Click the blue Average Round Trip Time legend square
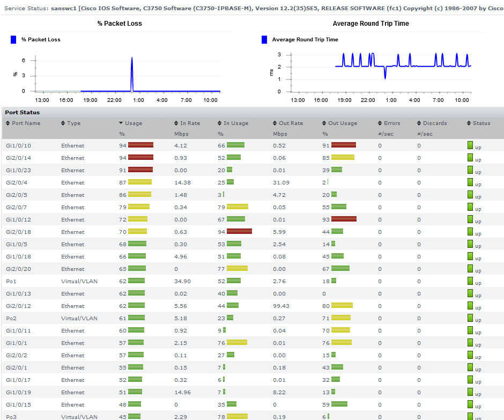This screenshot has width=504, height=420. [x=264, y=40]
